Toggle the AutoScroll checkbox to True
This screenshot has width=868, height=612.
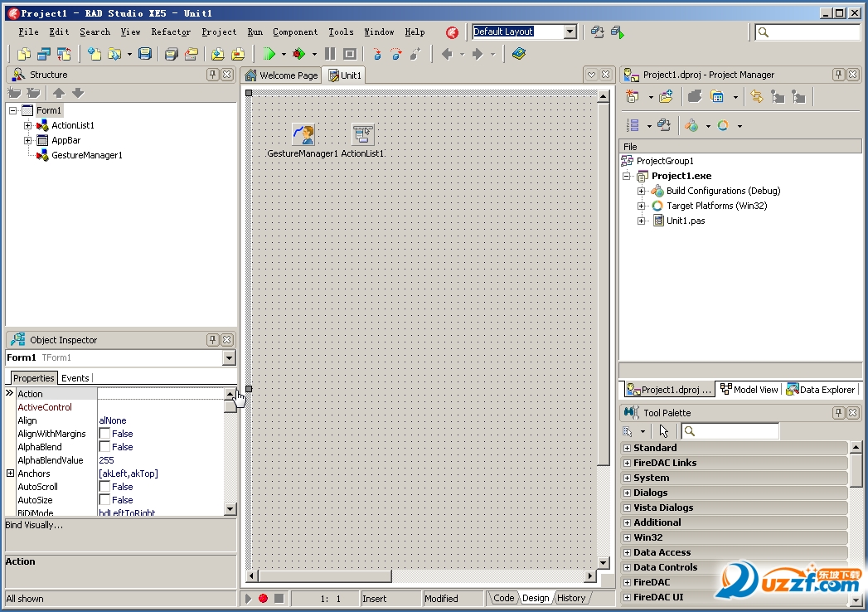coord(105,487)
